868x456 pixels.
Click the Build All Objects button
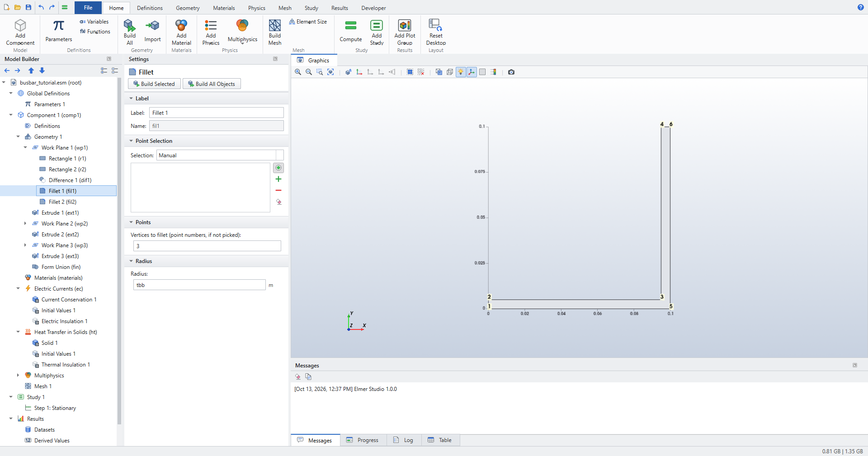point(212,84)
